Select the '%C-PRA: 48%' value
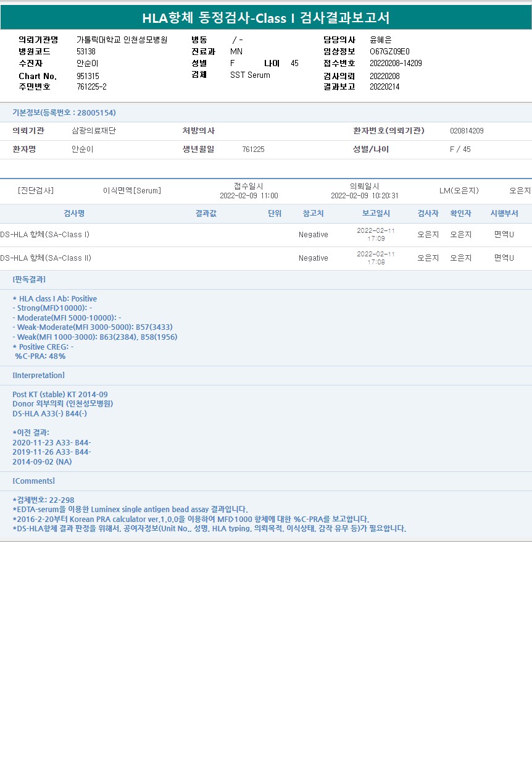Image resolution: width=532 pixels, height=766 pixels. [x=40, y=356]
